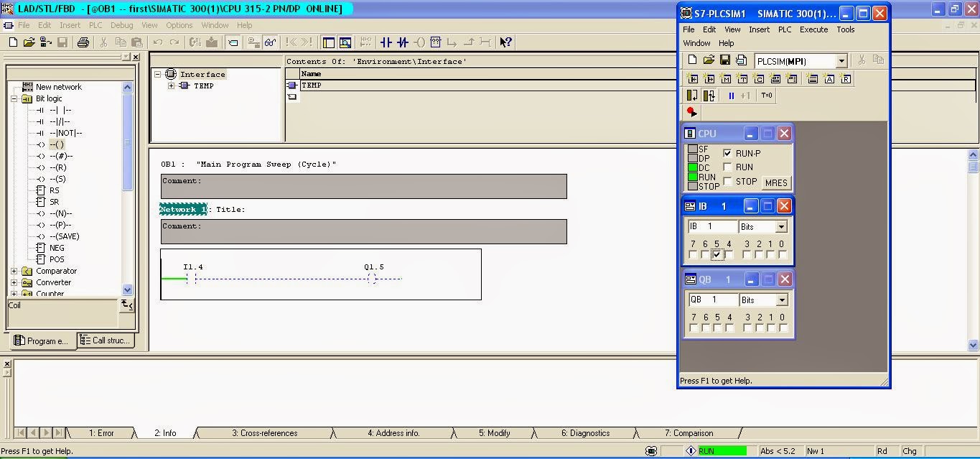Open Execute menu in PLCSIM
Viewport: 980px width, 459px height.
click(813, 29)
